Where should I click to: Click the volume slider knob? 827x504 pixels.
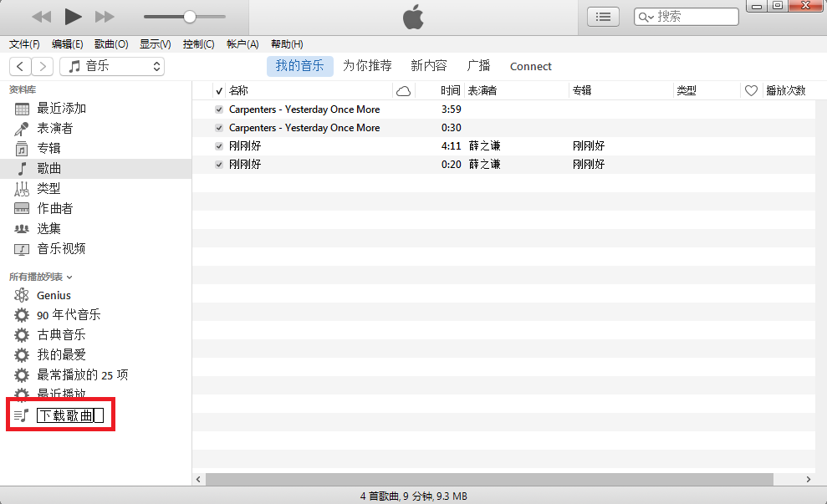pos(189,17)
